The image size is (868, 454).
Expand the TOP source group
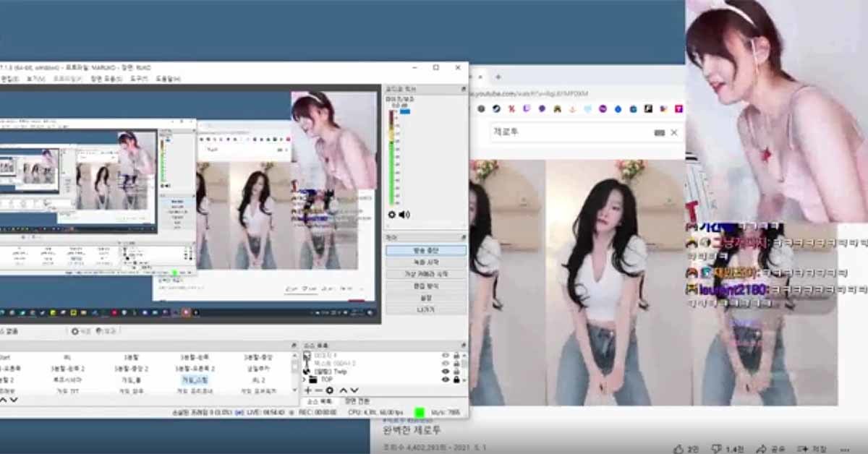305,379
